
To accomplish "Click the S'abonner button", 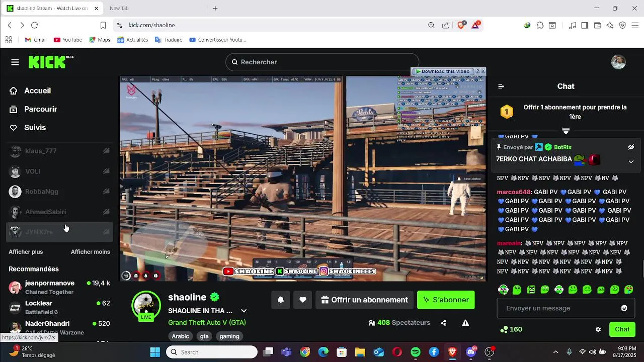I will pyautogui.click(x=446, y=300).
